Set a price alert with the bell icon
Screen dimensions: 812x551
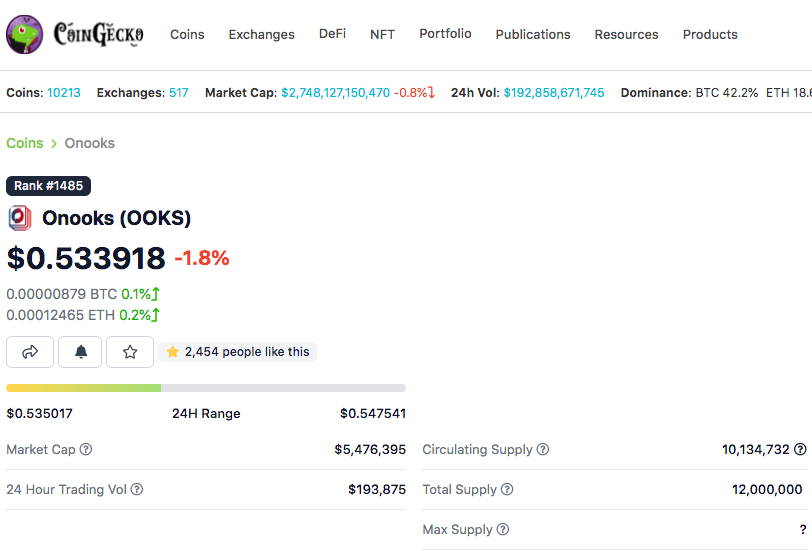[x=80, y=352]
